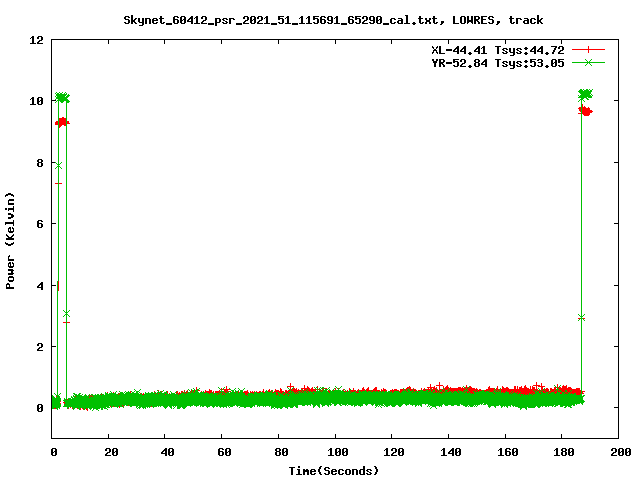Click the y-axis tick label 2
The width and height of the screenshot is (640, 480).
[x=40, y=347]
